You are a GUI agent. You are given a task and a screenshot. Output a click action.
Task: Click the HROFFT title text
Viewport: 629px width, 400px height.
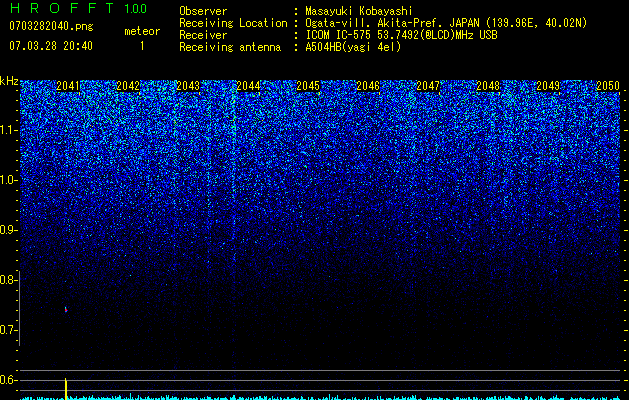pos(63,8)
